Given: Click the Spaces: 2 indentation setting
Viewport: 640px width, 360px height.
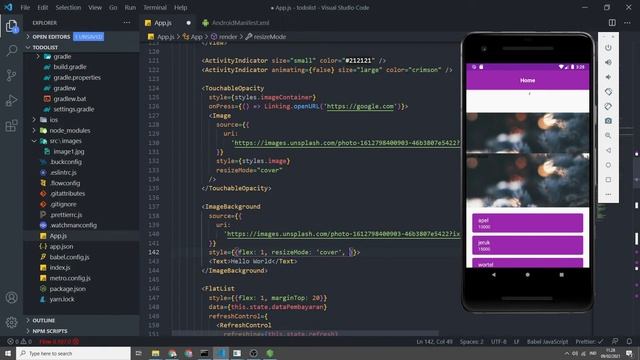Looking at the screenshot, I should tap(471, 341).
